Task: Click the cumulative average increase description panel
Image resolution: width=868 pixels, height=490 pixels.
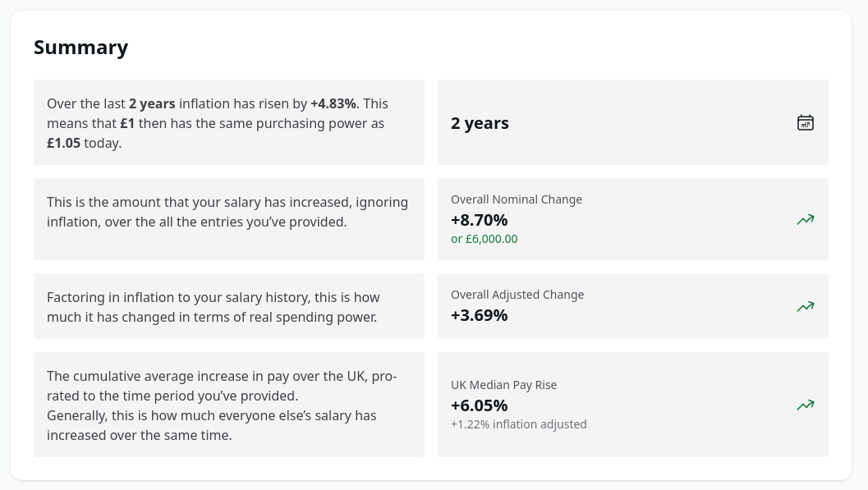Action: (x=229, y=405)
